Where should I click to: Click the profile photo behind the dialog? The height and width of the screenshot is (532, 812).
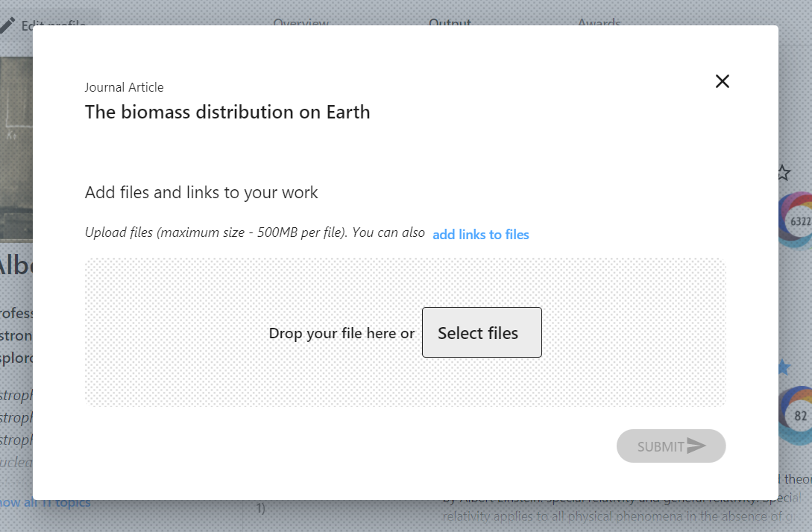click(x=15, y=149)
